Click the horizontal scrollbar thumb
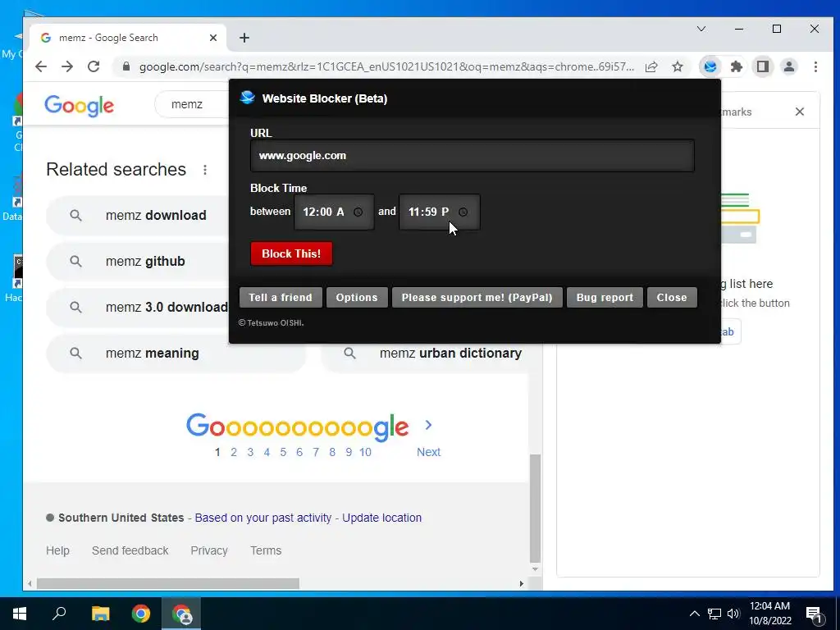840x630 pixels. click(x=167, y=583)
